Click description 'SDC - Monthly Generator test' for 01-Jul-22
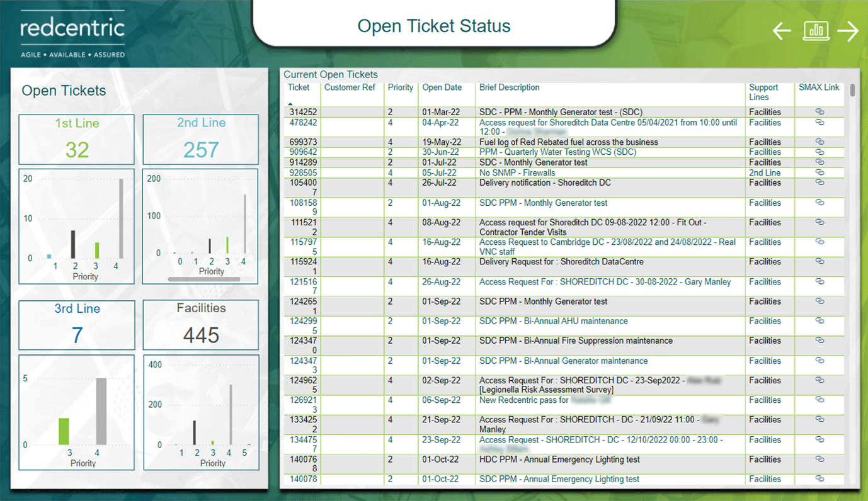This screenshot has height=501, width=868. coord(534,162)
